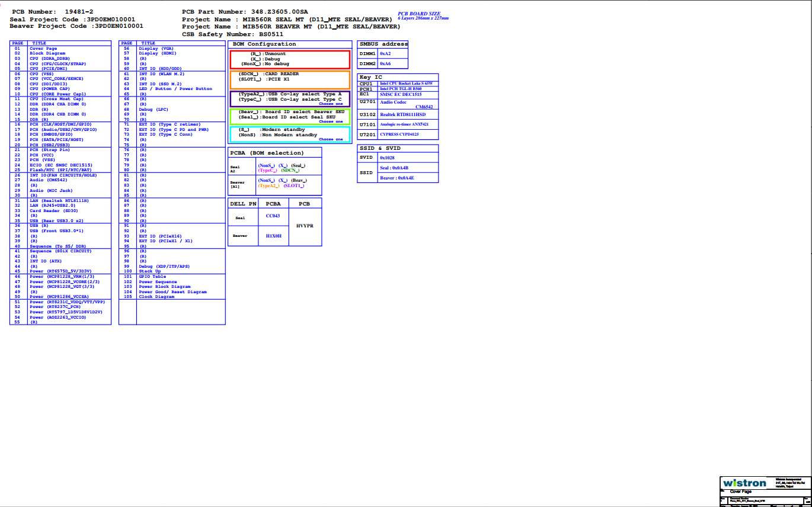
Task: Select 'Debug (LPC)' entry
Action: coord(154,110)
